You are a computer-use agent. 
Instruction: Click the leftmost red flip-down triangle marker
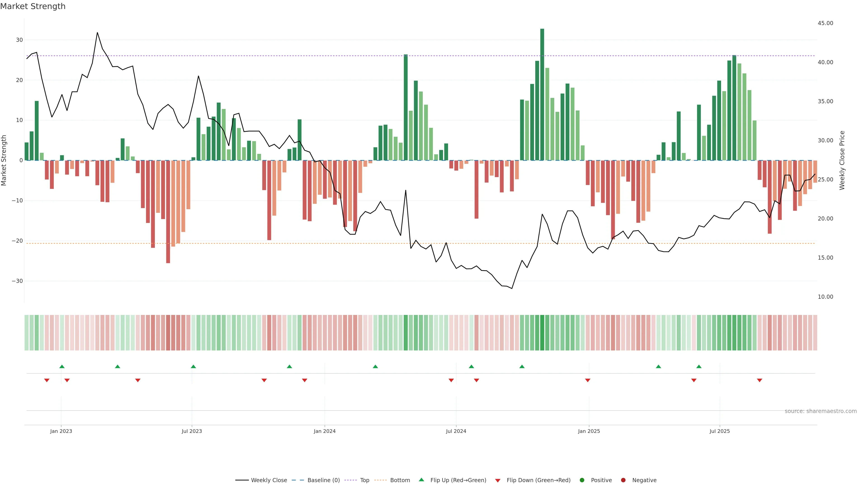[47, 380]
